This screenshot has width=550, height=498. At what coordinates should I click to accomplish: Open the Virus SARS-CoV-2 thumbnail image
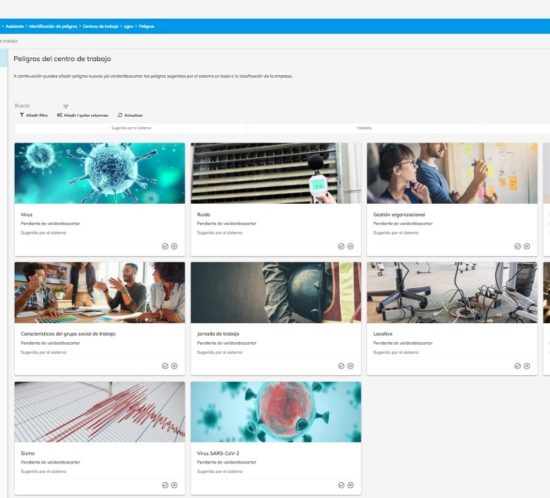(x=276, y=412)
